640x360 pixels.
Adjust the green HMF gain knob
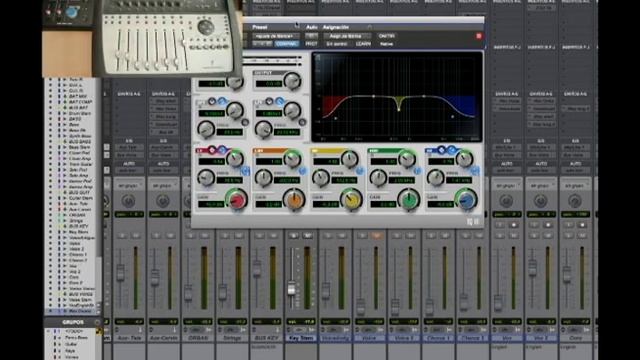(409, 200)
